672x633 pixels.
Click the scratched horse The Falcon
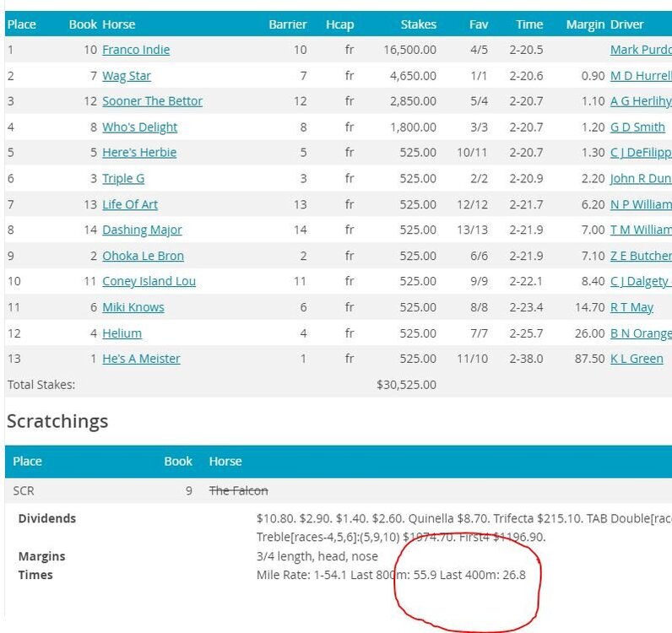[x=238, y=490]
